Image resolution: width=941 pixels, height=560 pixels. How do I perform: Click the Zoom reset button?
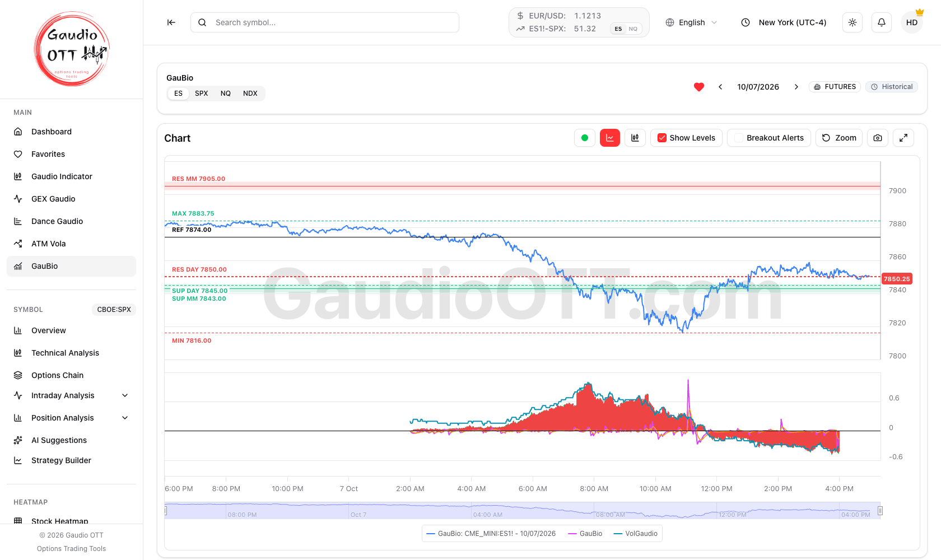(839, 138)
